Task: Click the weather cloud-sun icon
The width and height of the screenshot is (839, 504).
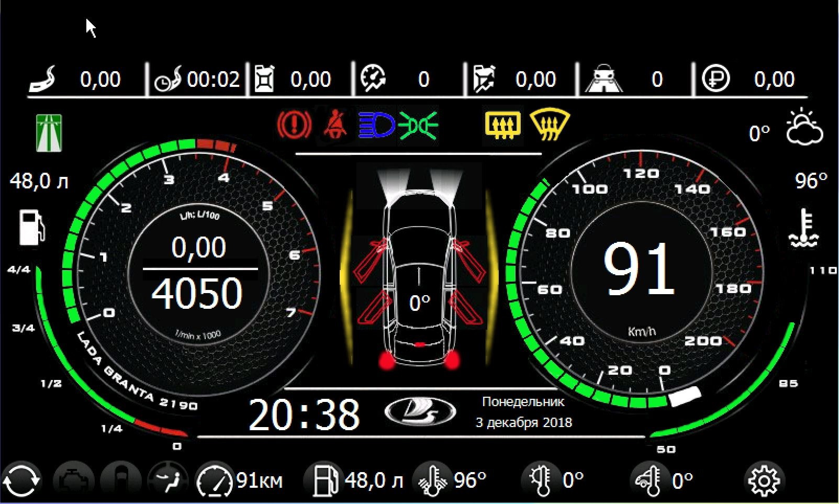Action: click(x=804, y=126)
